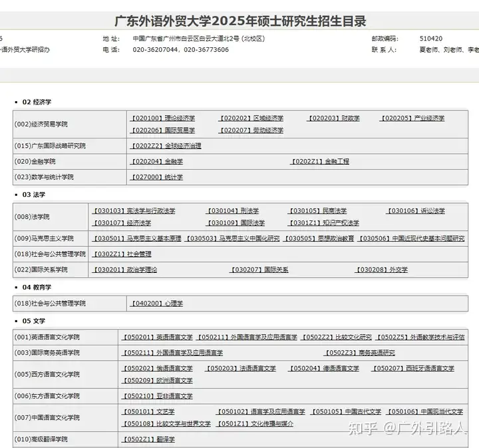Click the (008)法学院 cell
This screenshot has height=448, width=479.
51,217
